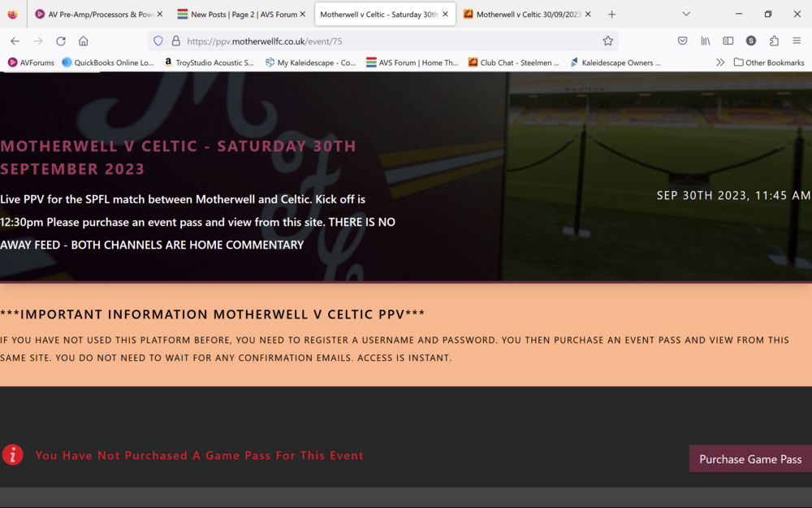Open the AVForums bookmark
The height and width of the screenshot is (508, 812).
click(x=31, y=63)
